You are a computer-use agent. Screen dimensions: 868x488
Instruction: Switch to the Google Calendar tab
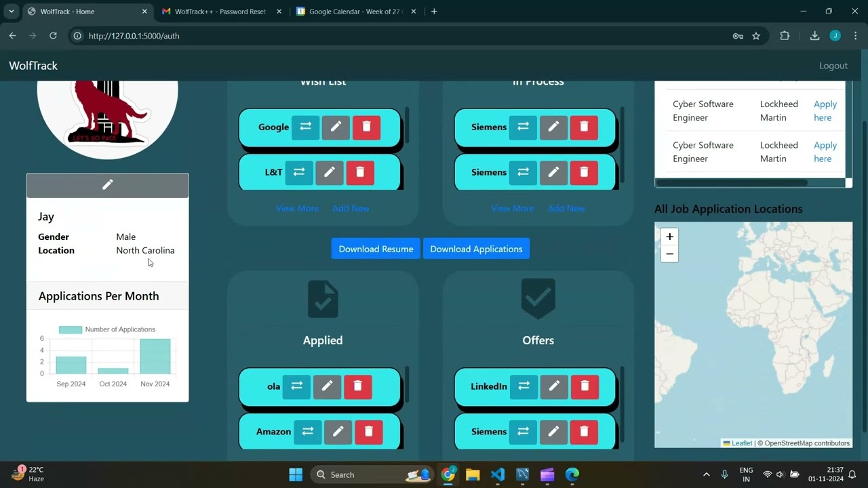point(355,12)
